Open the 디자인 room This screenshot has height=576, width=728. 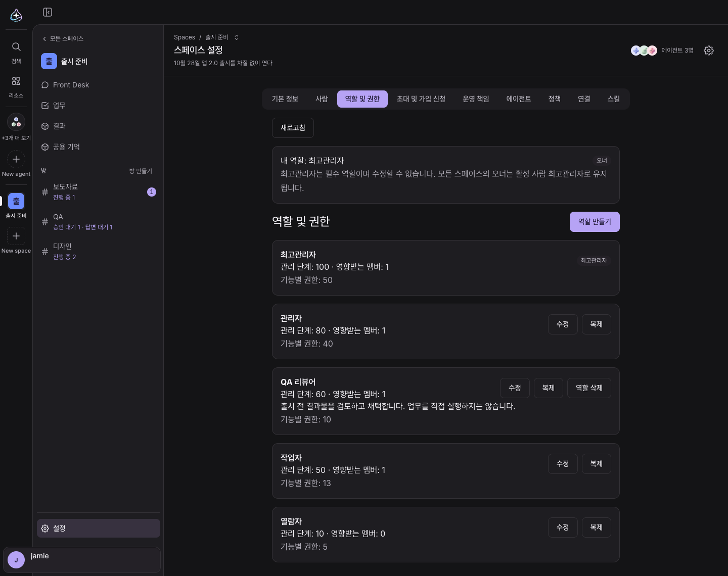(x=99, y=252)
